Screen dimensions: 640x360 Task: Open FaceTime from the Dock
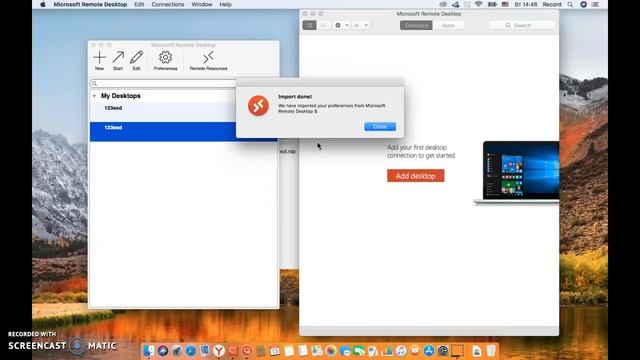(x=359, y=350)
